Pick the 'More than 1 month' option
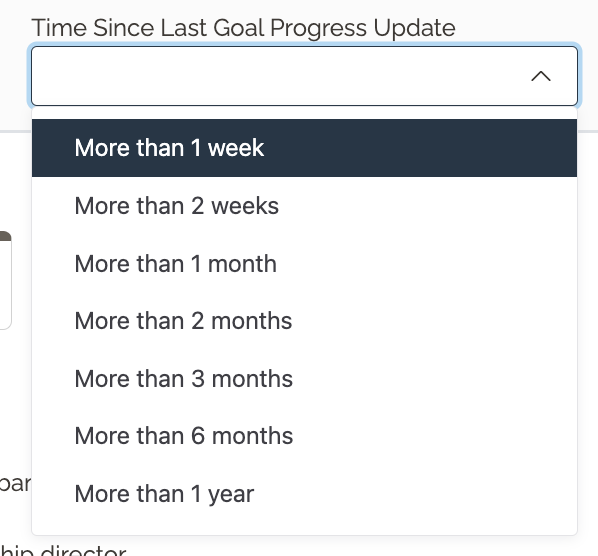Viewport: 598px width, 556px height. coord(304,263)
